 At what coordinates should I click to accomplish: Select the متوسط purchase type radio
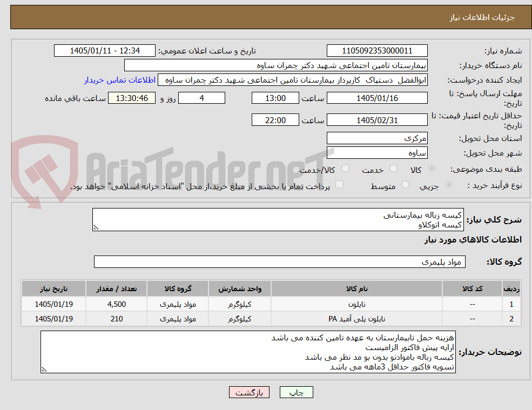tap(405, 185)
